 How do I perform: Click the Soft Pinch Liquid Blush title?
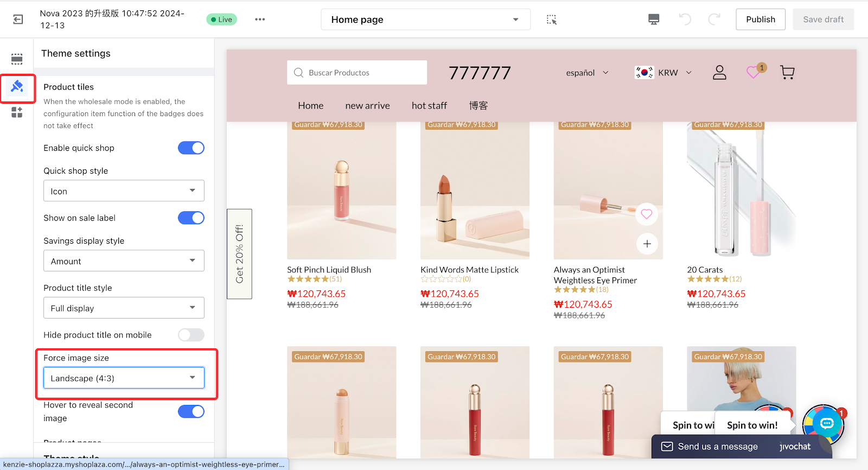tap(329, 270)
